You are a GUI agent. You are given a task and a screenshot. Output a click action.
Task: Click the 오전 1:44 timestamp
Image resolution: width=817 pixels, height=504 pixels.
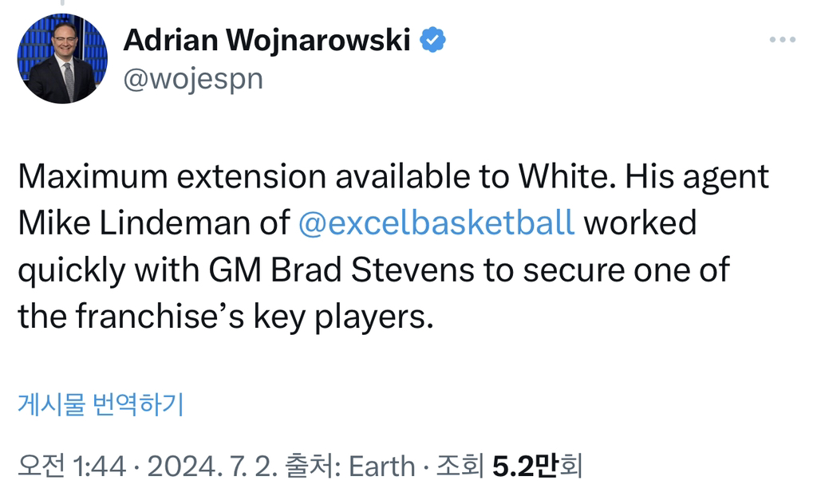72,466
